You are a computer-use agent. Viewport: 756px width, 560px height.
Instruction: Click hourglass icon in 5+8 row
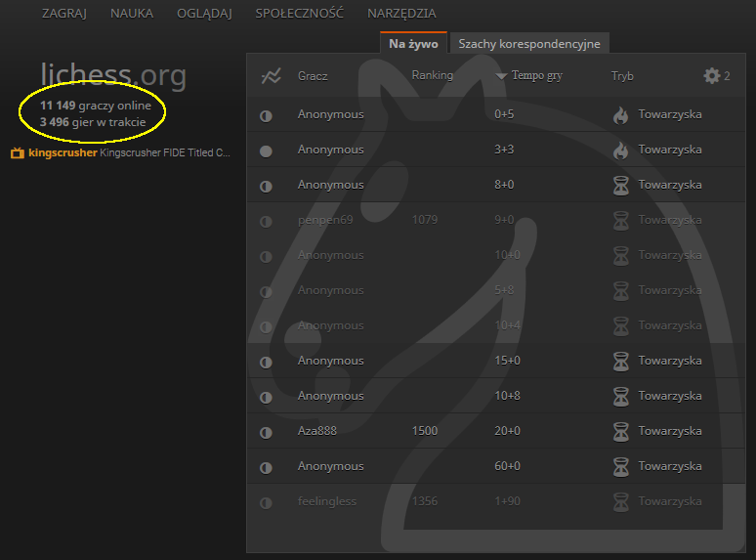tap(620, 291)
